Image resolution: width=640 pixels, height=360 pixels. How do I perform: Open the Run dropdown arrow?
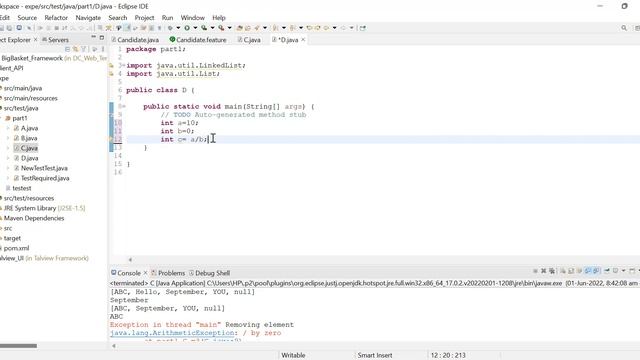pyautogui.click(x=195, y=28)
